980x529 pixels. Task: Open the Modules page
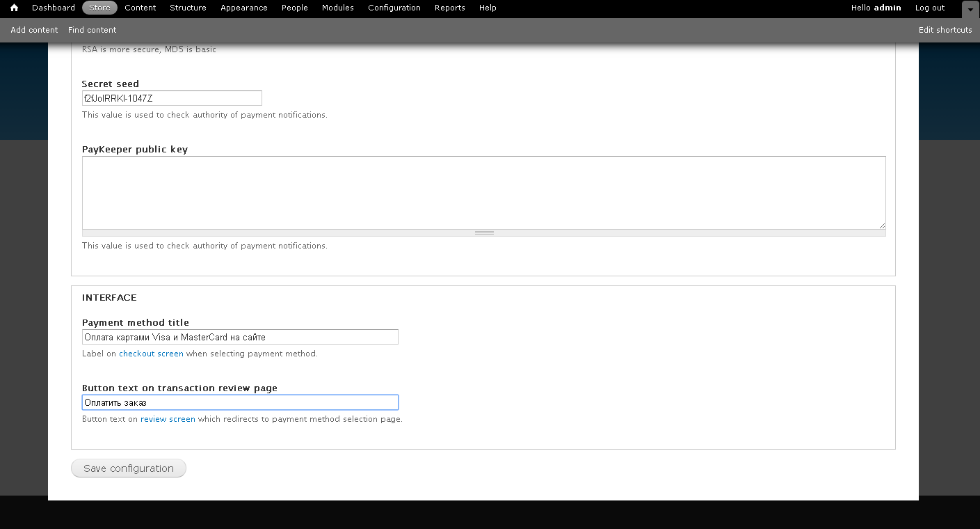337,8
